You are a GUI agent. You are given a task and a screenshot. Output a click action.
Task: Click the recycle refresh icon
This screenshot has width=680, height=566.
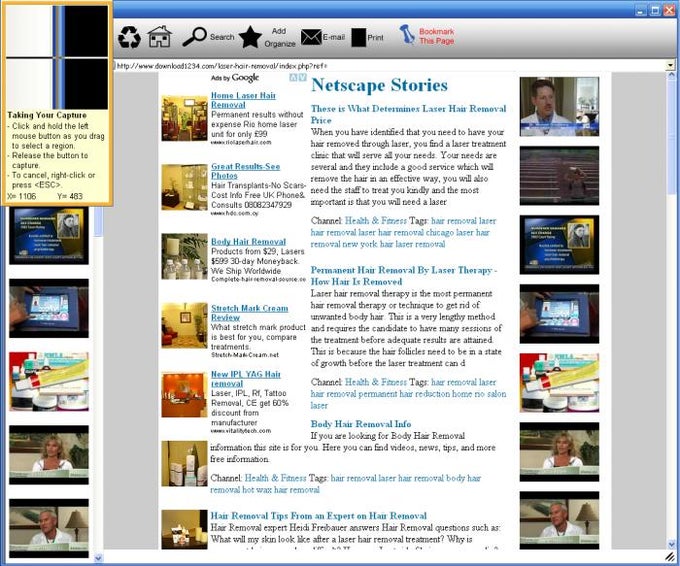pyautogui.click(x=129, y=37)
